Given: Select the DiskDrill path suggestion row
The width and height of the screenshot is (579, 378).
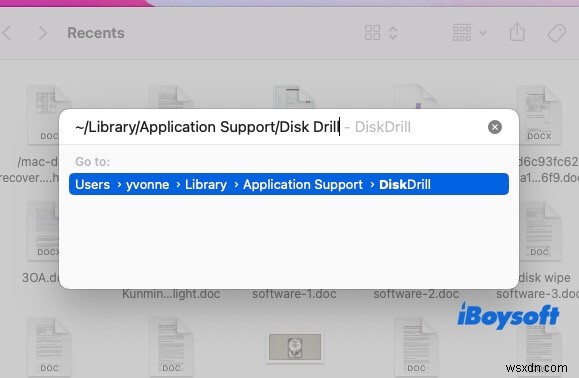Looking at the screenshot, I should [x=289, y=184].
